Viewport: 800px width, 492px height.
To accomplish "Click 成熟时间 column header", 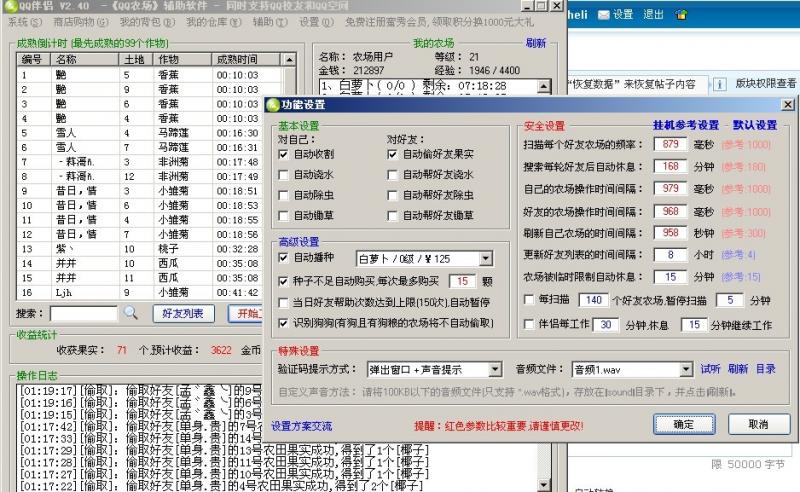I will (x=246, y=60).
